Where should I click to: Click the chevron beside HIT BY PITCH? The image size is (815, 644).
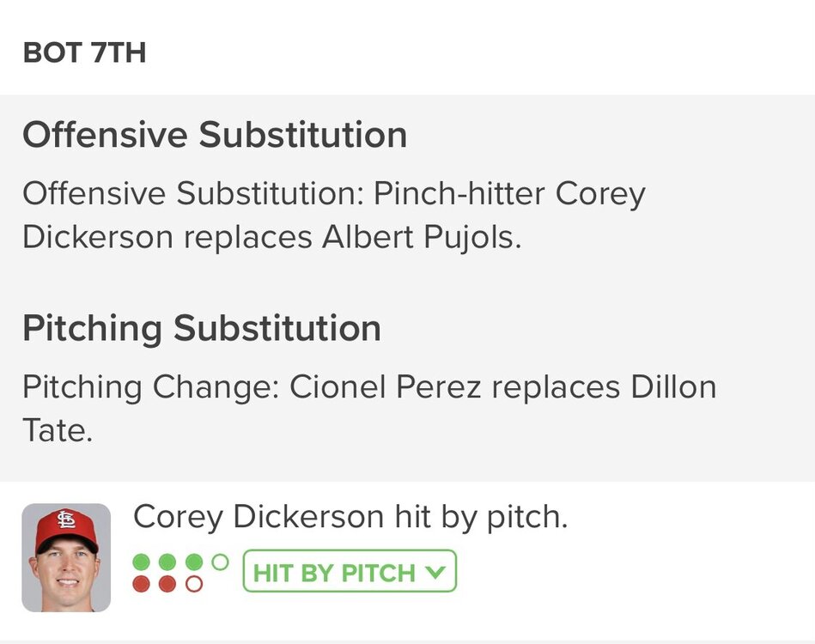(x=436, y=572)
